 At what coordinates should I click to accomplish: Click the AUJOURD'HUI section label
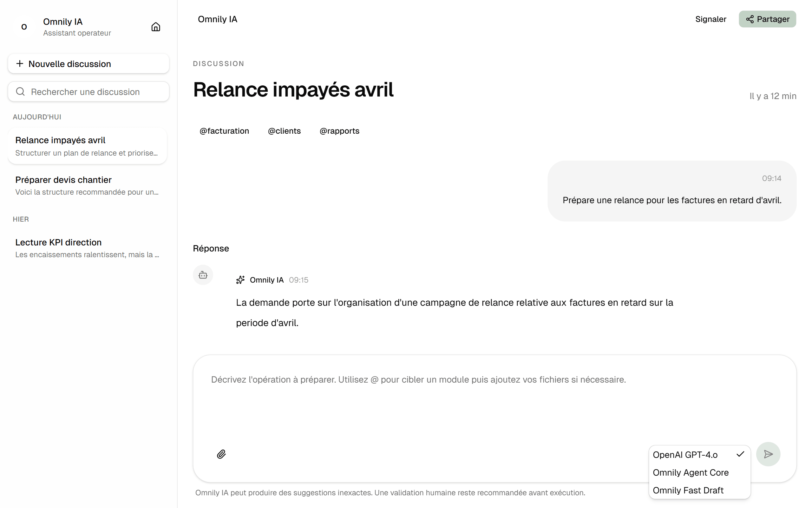click(37, 117)
